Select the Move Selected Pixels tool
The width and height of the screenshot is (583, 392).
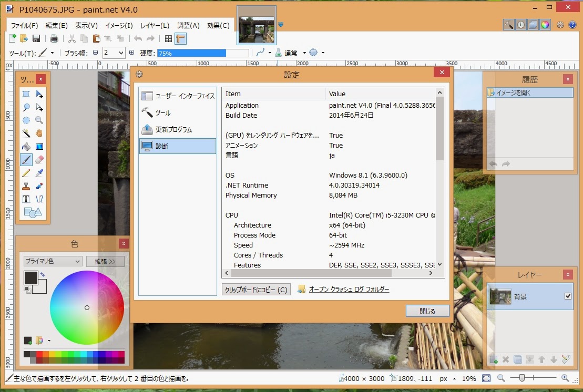39,94
